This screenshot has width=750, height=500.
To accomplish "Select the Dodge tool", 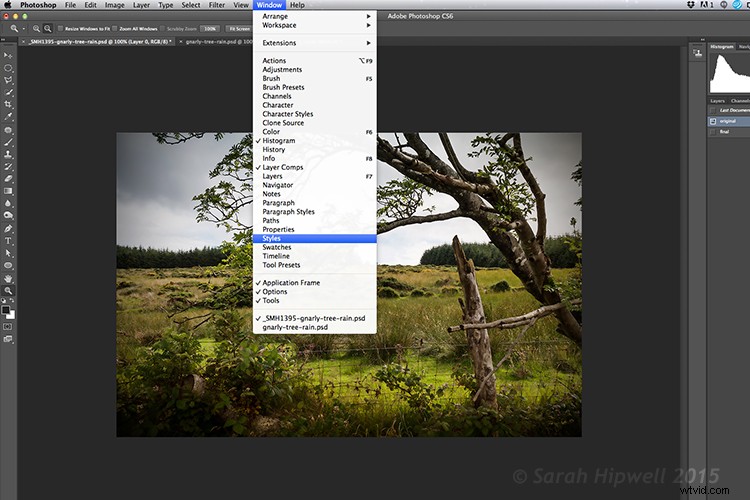I will pyautogui.click(x=8, y=215).
